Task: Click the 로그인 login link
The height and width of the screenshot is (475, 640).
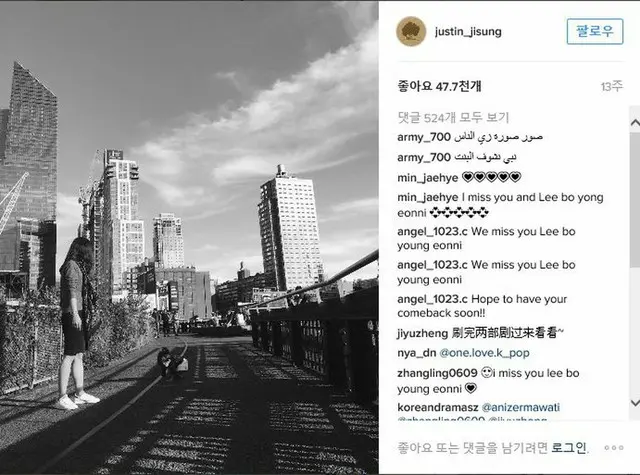Action: click(x=569, y=448)
